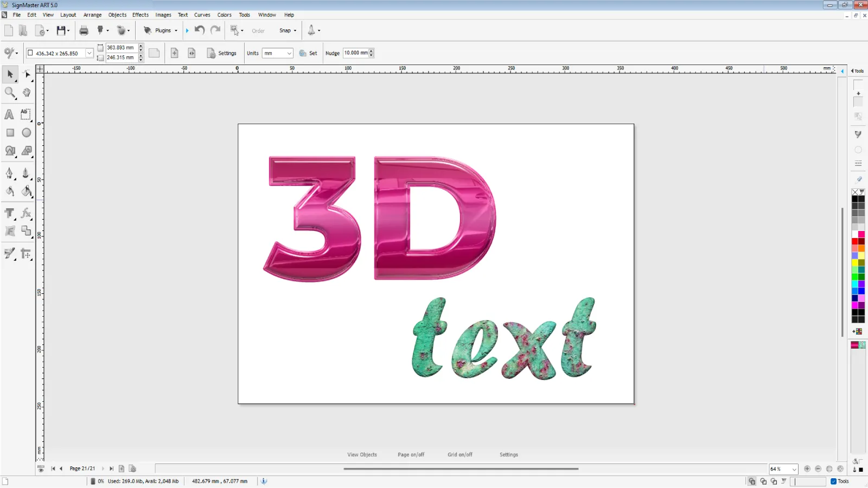Viewport: 868px width, 488px height.
Task: Open the Arrange menu
Action: 92,15
